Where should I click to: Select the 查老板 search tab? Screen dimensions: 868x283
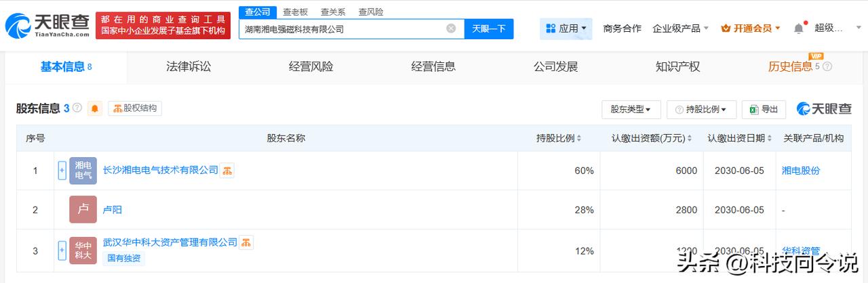point(295,12)
